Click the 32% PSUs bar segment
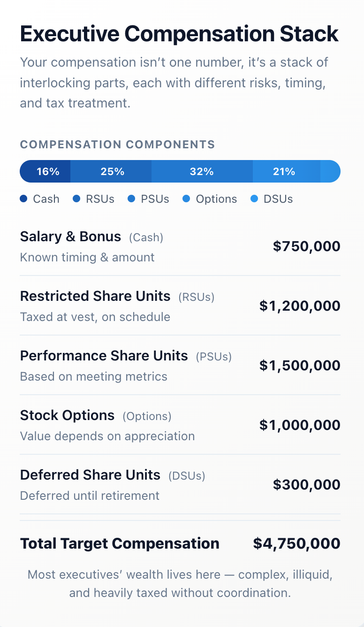364x627 pixels. click(x=202, y=171)
